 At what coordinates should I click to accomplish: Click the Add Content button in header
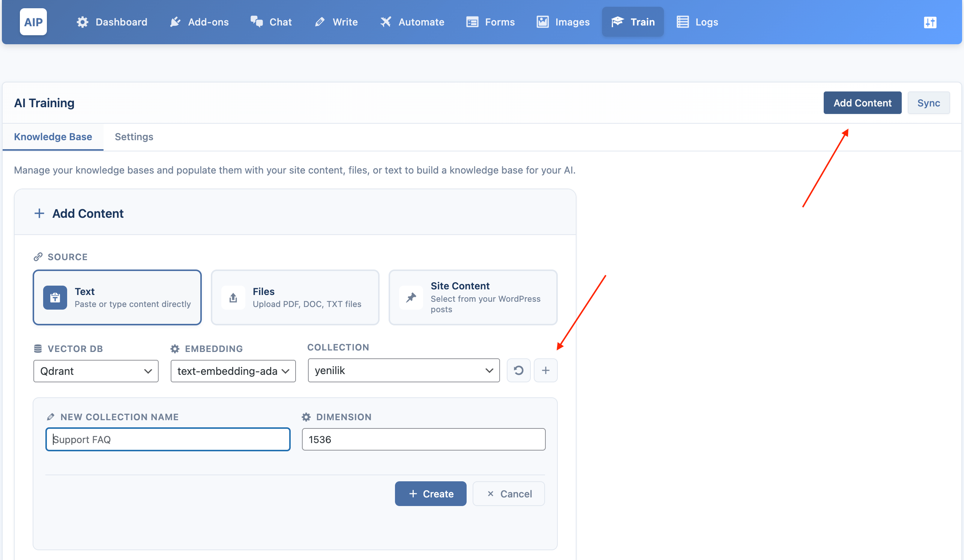(862, 103)
